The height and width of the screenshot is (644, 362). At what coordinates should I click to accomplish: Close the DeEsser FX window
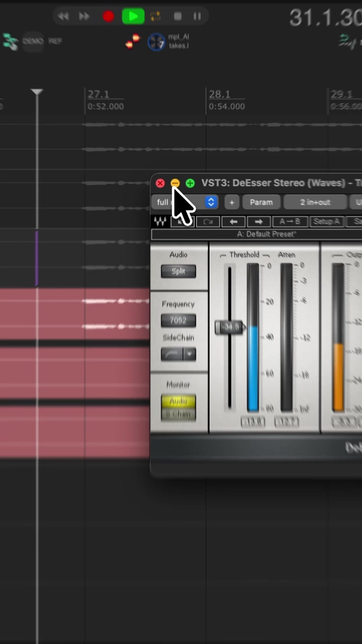pyautogui.click(x=160, y=183)
